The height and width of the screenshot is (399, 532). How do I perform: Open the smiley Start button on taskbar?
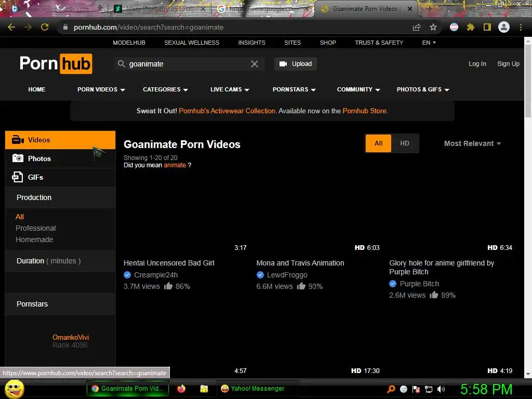15,389
